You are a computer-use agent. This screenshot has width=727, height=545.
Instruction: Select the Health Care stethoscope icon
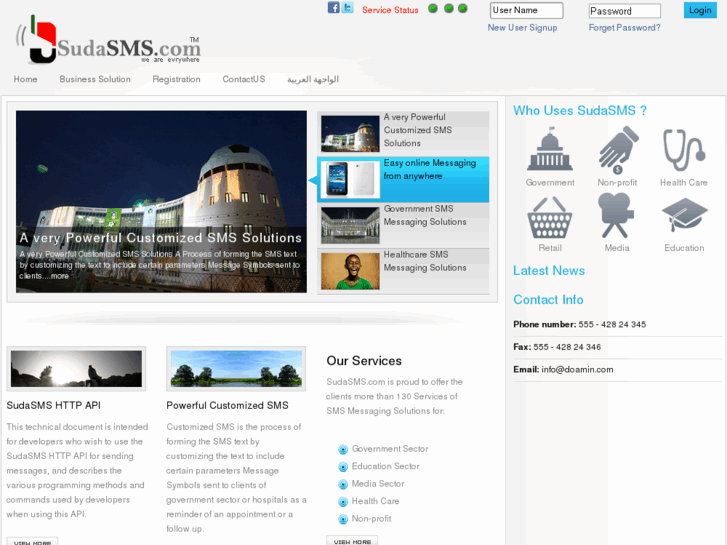684,150
